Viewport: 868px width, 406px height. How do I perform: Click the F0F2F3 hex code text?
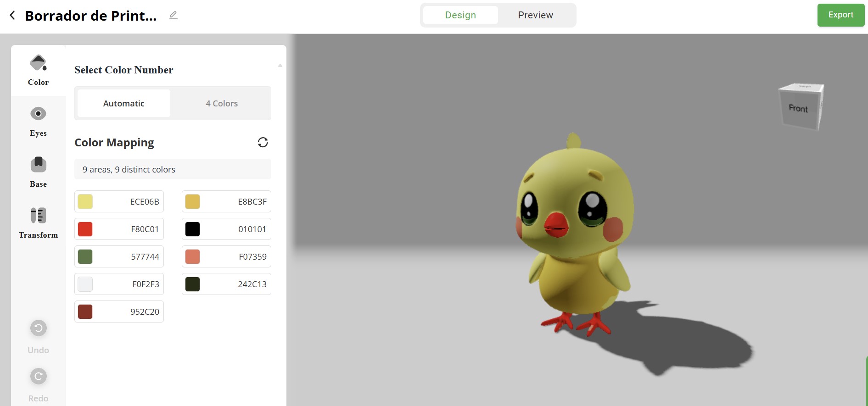[146, 284]
